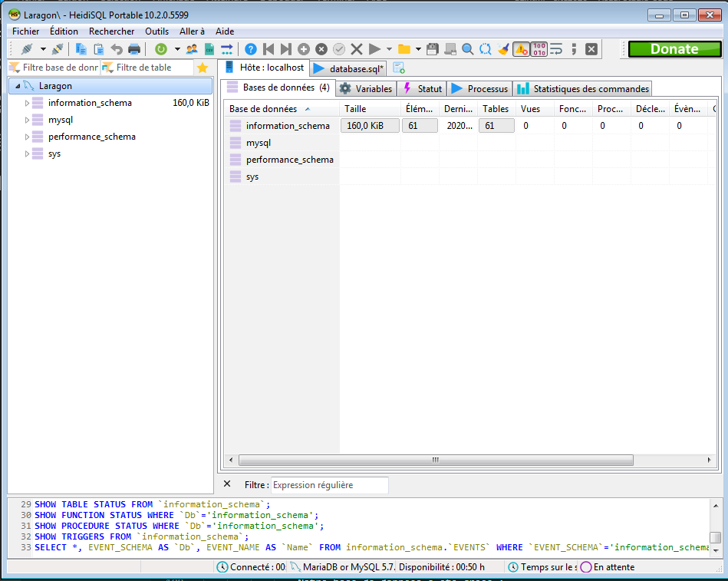The image size is (728, 581).
Task: Select the Statistiques des commandes tab
Action: pyautogui.click(x=583, y=89)
